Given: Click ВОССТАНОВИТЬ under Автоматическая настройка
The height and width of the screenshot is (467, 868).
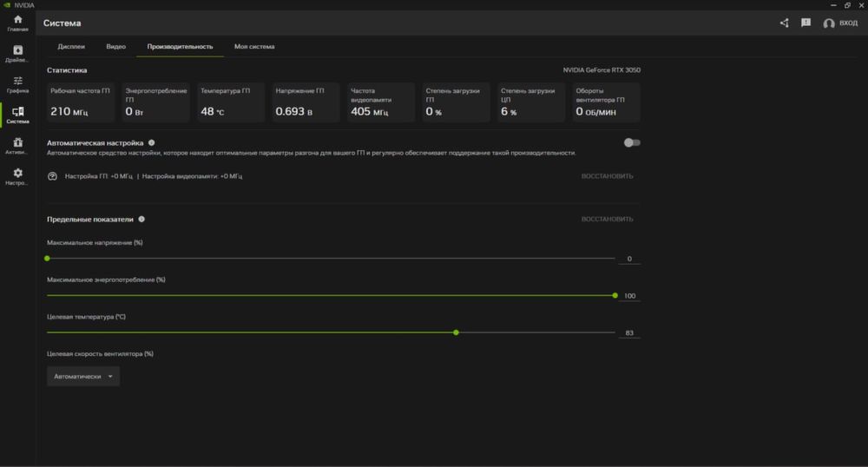Looking at the screenshot, I should tap(607, 176).
